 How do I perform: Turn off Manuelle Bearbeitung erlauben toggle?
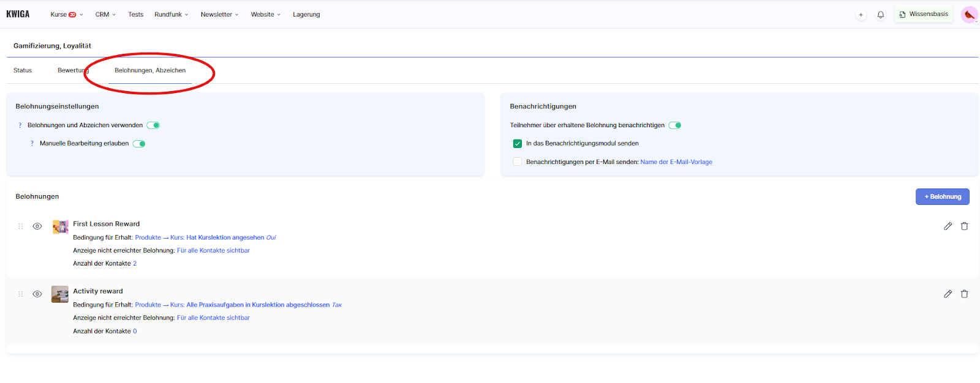tap(139, 144)
